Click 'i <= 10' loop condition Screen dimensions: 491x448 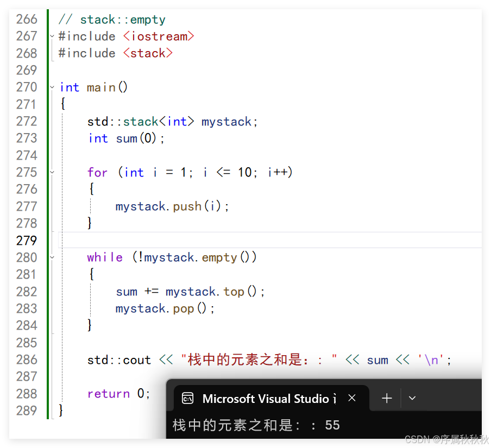click(x=228, y=172)
